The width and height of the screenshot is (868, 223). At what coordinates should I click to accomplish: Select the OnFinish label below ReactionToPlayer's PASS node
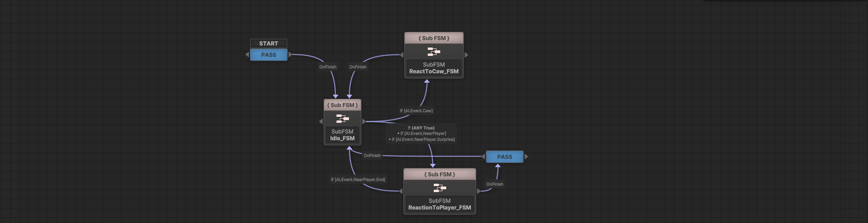click(x=495, y=184)
